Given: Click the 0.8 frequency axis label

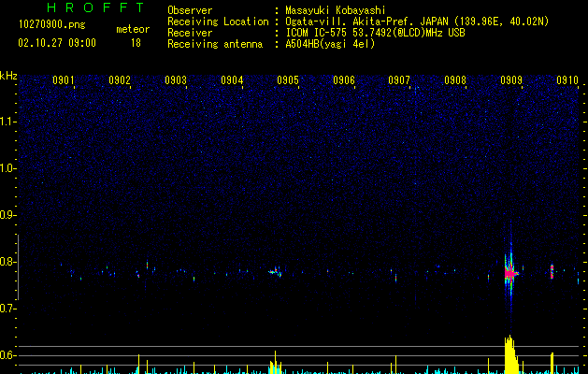Looking at the screenshot, I should [x=7, y=262].
